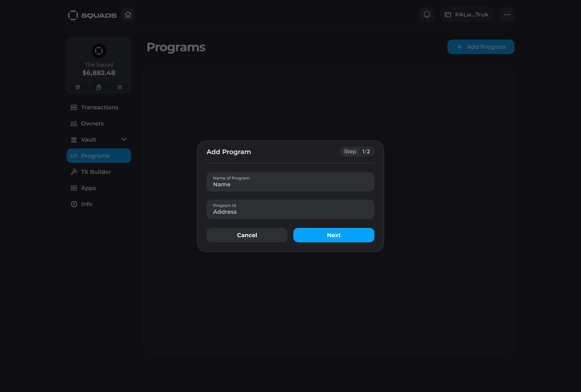
Task: Show the squad QR code icon
Action: [78, 87]
